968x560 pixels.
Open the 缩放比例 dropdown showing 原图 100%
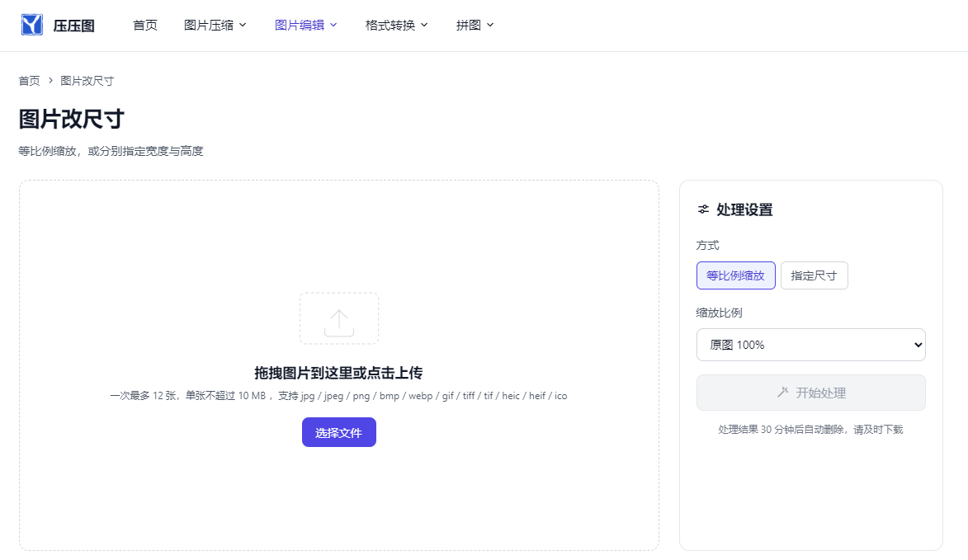(x=811, y=345)
